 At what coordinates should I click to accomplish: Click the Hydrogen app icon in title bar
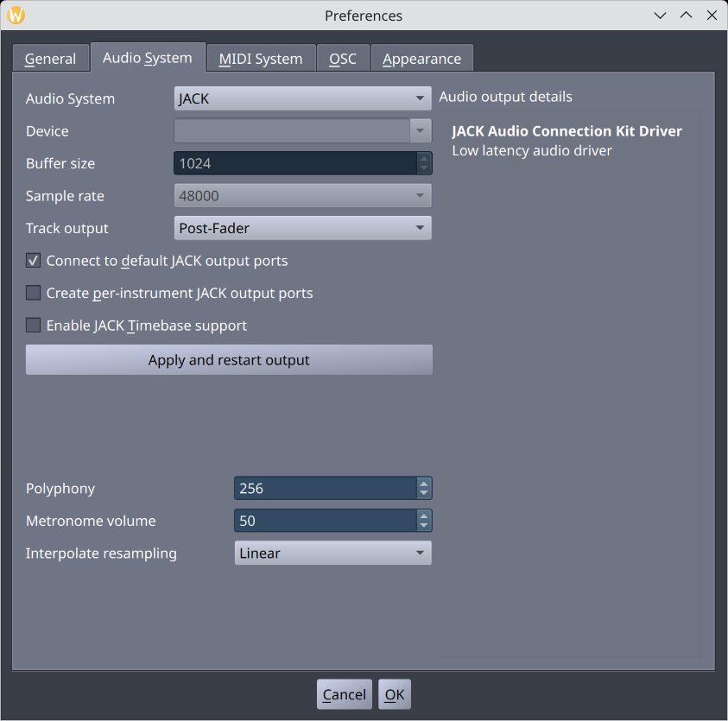(x=16, y=16)
